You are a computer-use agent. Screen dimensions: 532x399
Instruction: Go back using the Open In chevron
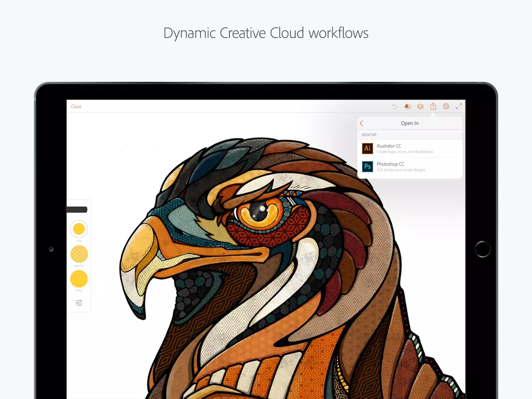point(362,123)
